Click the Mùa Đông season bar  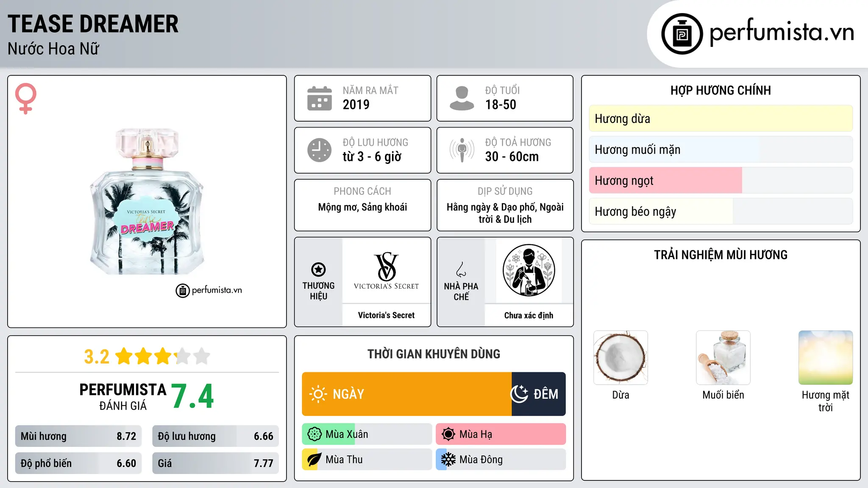501,460
